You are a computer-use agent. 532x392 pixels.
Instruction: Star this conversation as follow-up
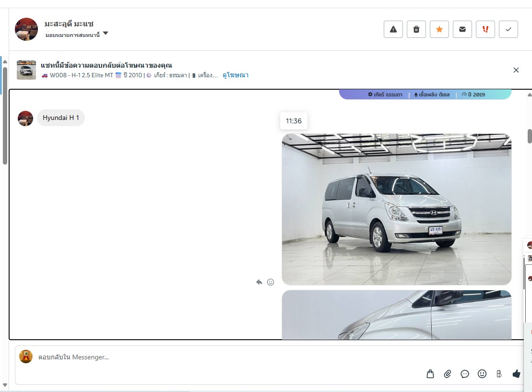pos(439,29)
